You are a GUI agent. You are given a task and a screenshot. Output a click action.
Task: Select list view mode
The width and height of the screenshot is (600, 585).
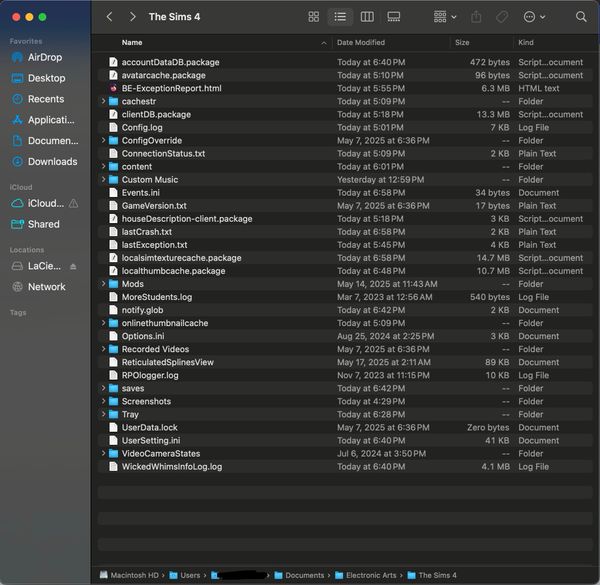(340, 17)
